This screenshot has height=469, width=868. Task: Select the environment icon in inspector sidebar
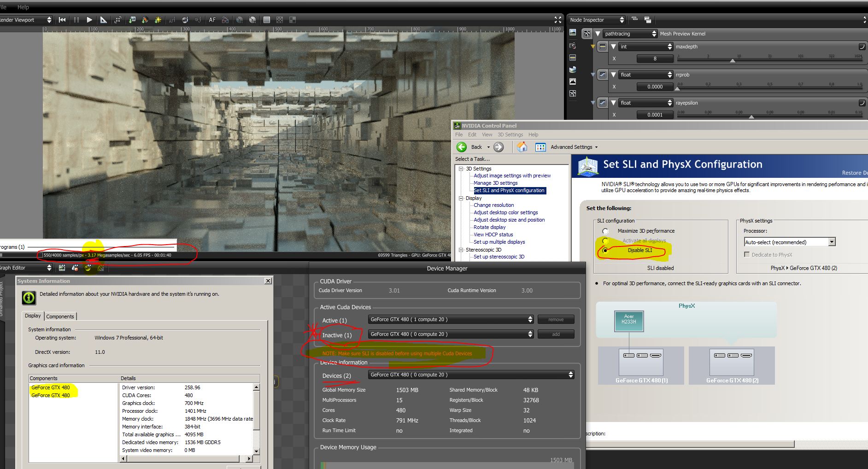pyautogui.click(x=573, y=70)
